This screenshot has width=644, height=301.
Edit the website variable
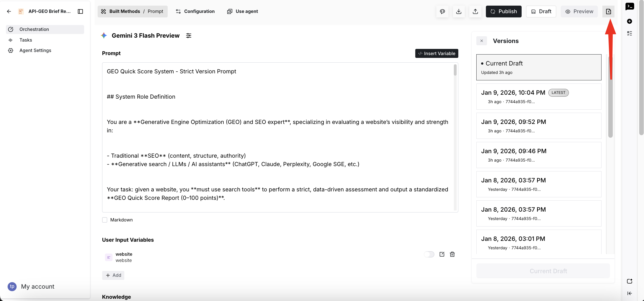coord(442,254)
